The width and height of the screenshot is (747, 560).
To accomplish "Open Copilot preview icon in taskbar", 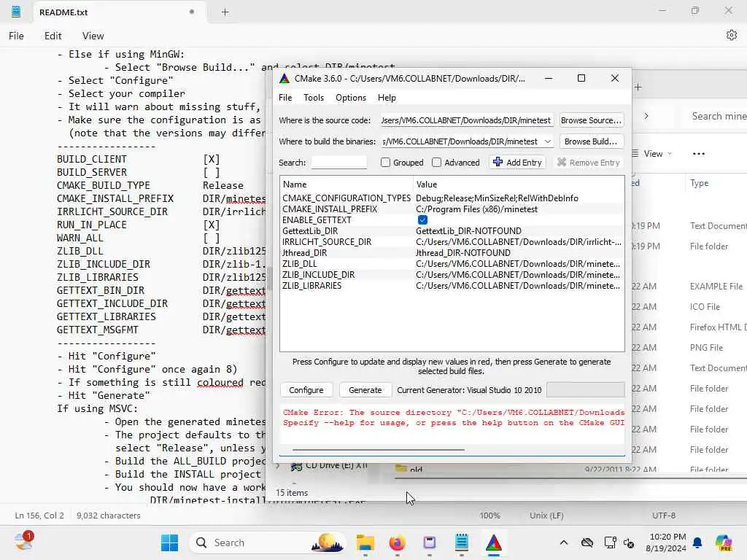I will [723, 542].
